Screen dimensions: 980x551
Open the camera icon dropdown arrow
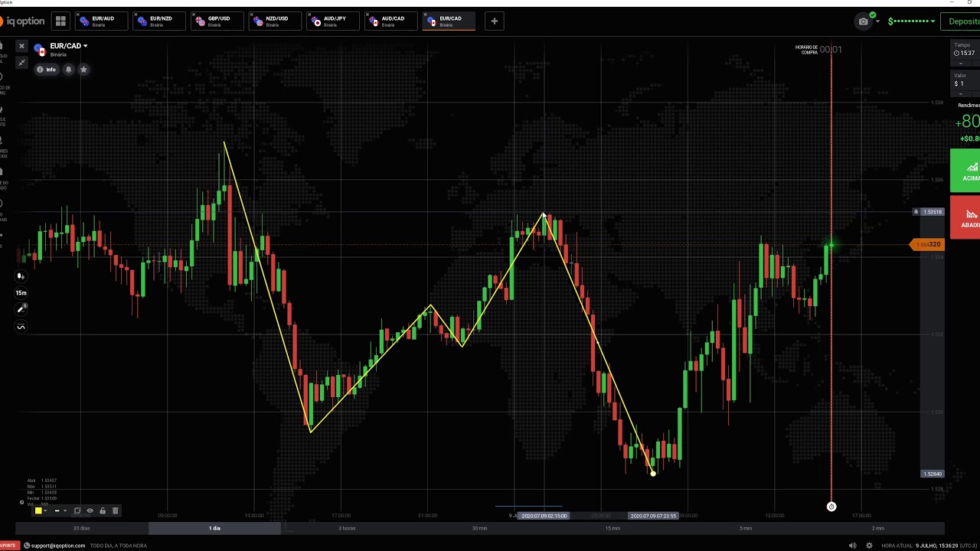877,21
